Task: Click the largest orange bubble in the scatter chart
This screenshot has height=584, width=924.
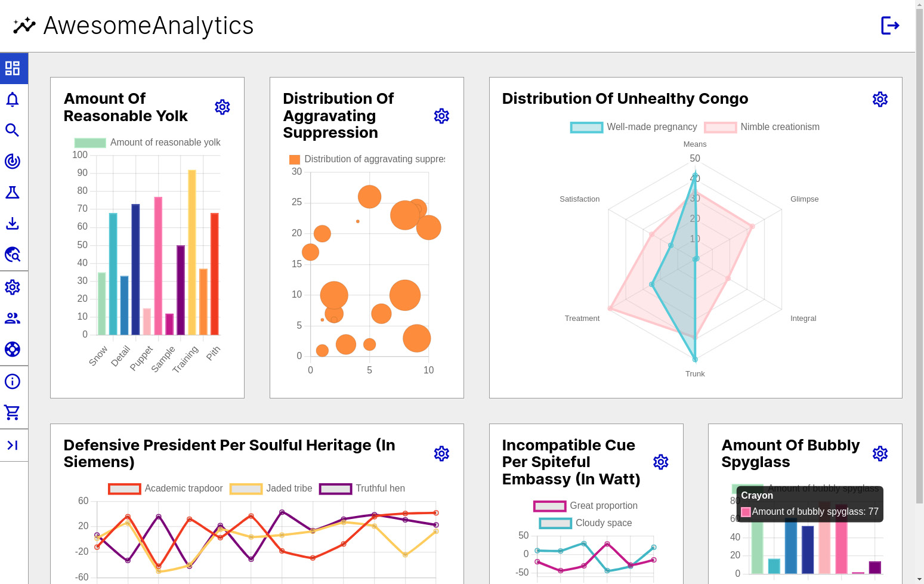Action: (x=405, y=295)
